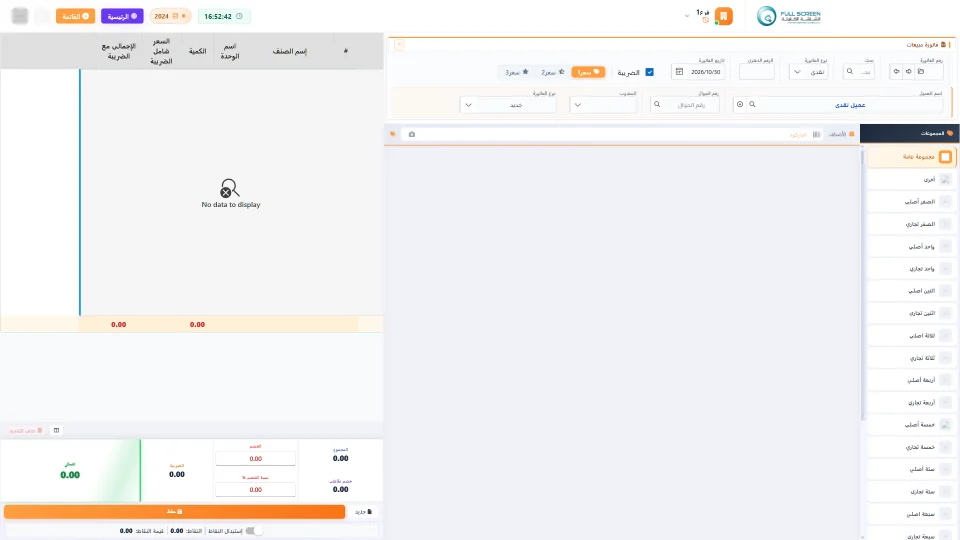960x540 pixels.
Task: Click the 2024 year badge
Action: tap(170, 16)
